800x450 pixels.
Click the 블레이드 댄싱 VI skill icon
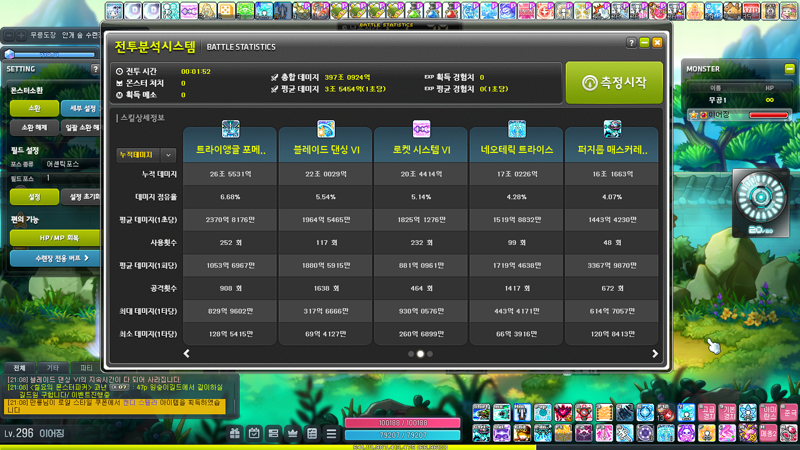[x=326, y=129]
